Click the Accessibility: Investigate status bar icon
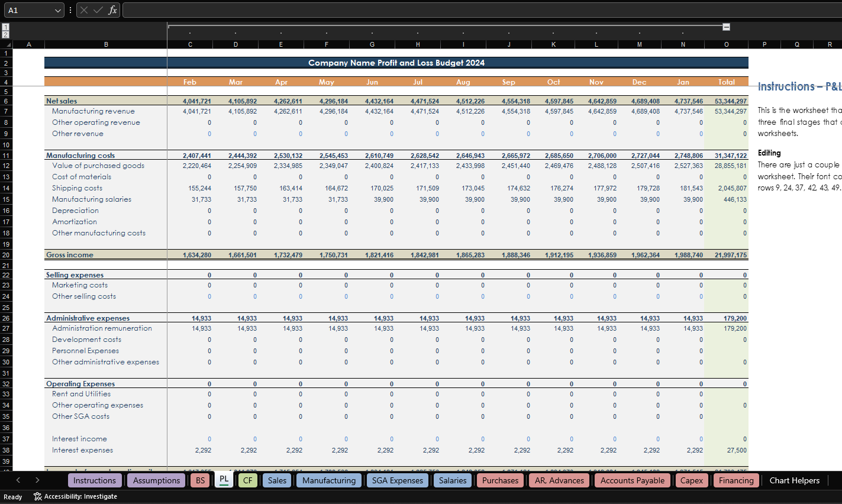The width and height of the screenshot is (842, 504). (x=36, y=496)
